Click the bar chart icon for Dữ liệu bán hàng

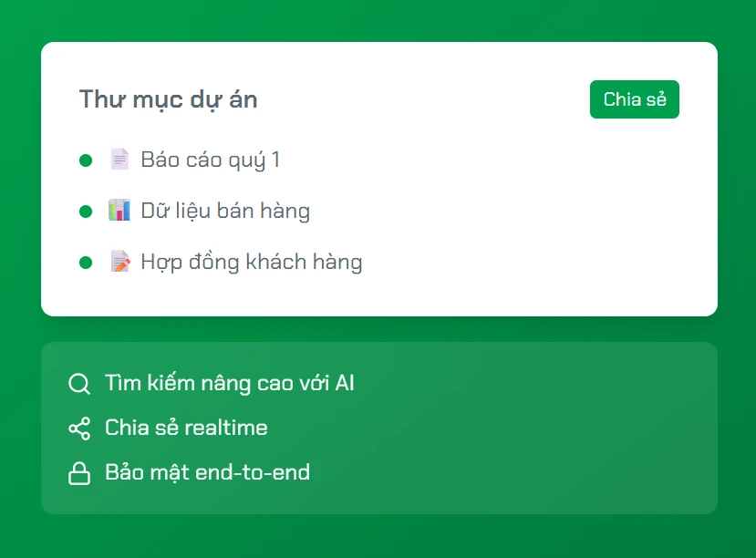[x=119, y=211]
